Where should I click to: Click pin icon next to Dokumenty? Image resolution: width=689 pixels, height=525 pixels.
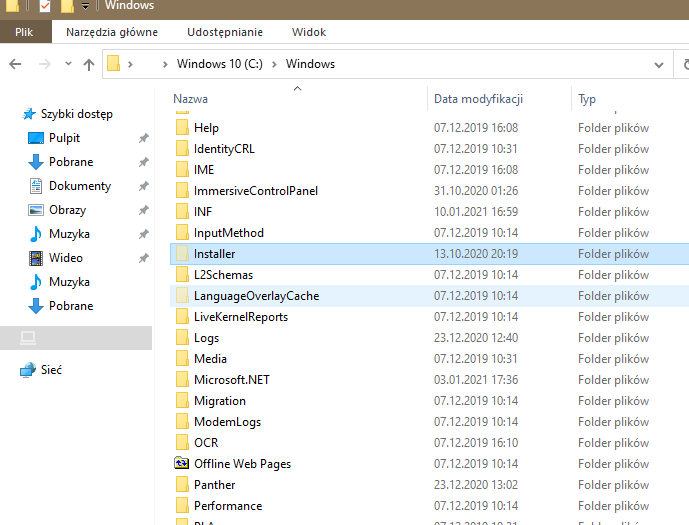click(x=144, y=186)
